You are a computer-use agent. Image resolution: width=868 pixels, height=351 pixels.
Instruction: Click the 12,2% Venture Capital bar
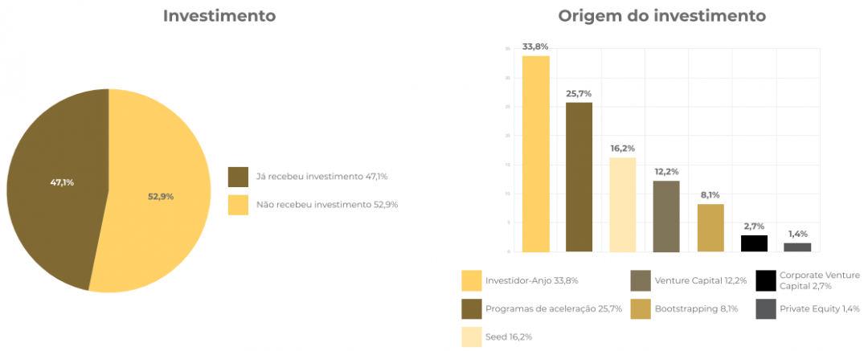click(x=666, y=217)
